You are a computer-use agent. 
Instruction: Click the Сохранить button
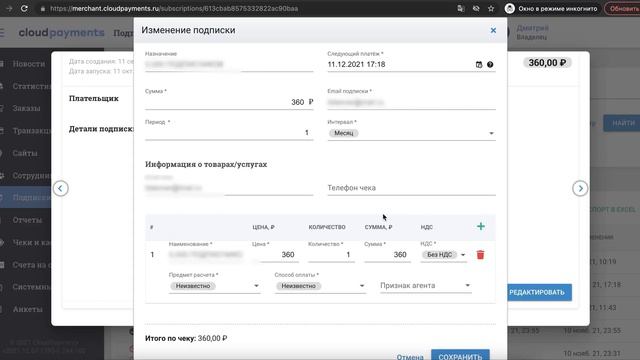(460, 356)
